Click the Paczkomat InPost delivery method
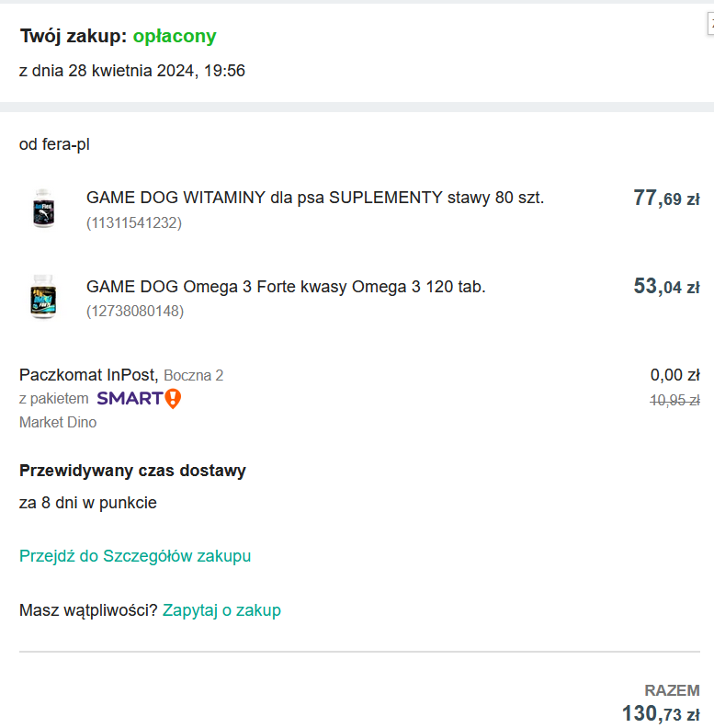Image resolution: width=714 pixels, height=728 pixels. point(88,375)
